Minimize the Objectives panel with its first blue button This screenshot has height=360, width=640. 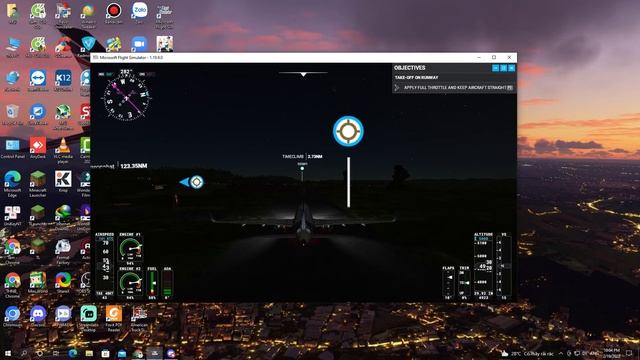click(495, 68)
